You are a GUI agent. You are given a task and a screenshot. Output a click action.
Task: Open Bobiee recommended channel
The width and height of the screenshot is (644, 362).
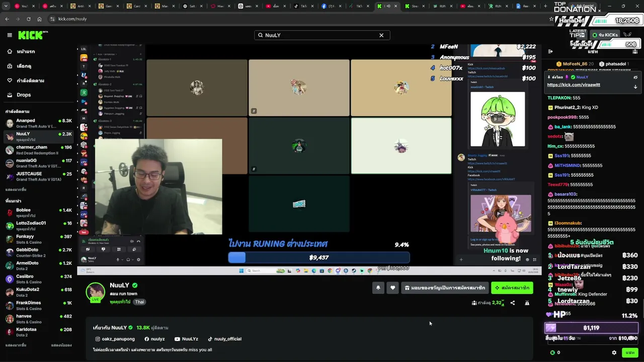pos(39,213)
